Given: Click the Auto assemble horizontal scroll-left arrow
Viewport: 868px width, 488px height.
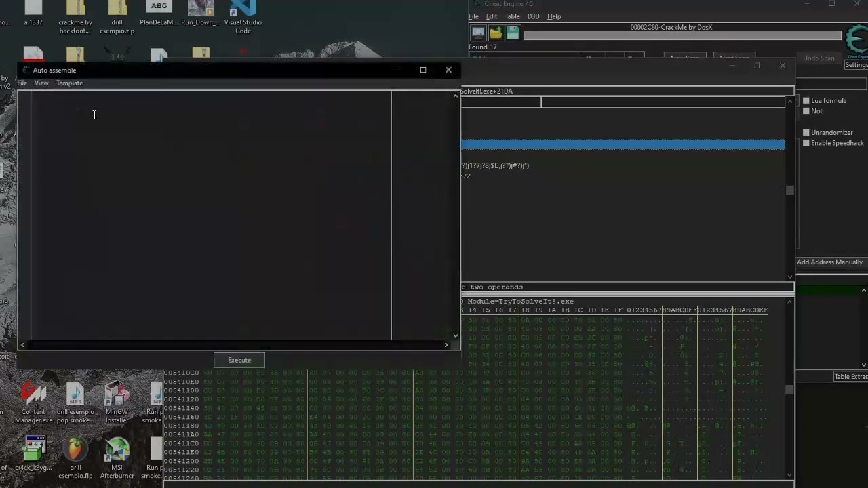Looking at the screenshot, I should (22, 345).
